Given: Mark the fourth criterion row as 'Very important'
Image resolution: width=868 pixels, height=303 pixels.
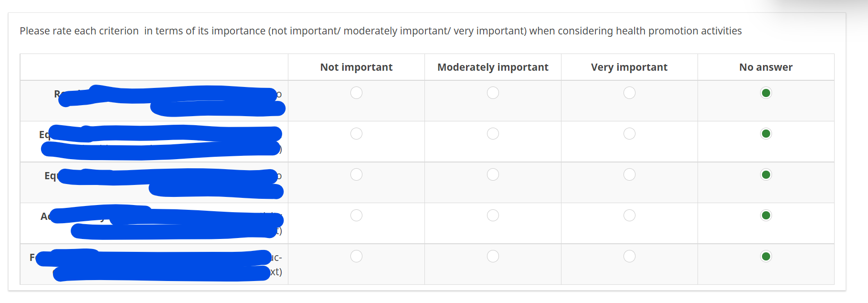Looking at the screenshot, I should coord(629,216).
